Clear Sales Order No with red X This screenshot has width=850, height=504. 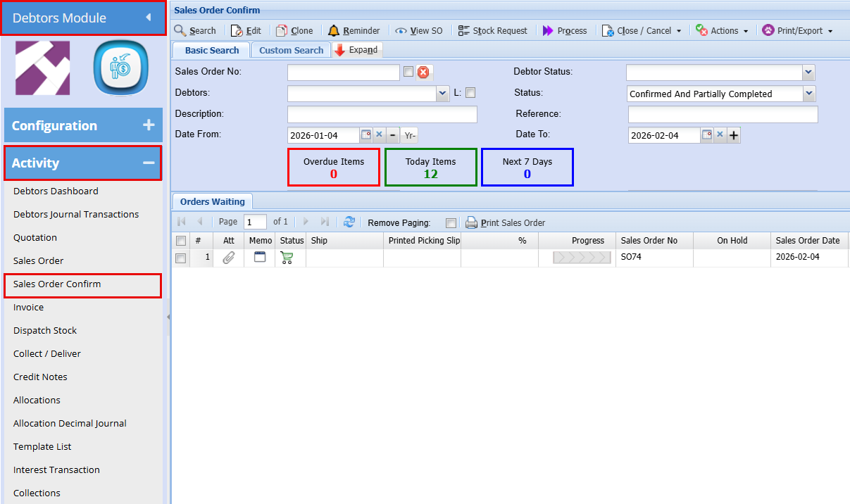[423, 72]
